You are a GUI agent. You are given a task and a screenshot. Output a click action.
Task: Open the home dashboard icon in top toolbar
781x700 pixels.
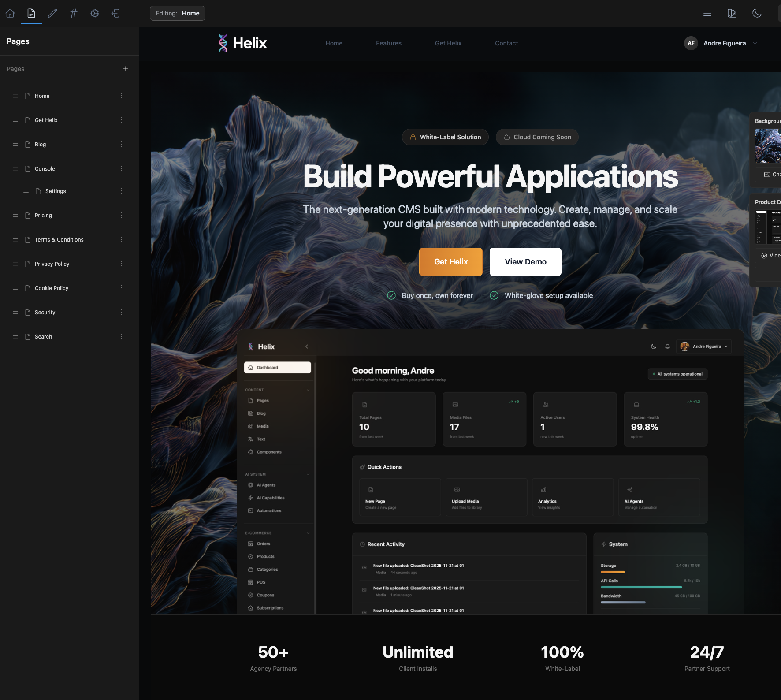10,13
